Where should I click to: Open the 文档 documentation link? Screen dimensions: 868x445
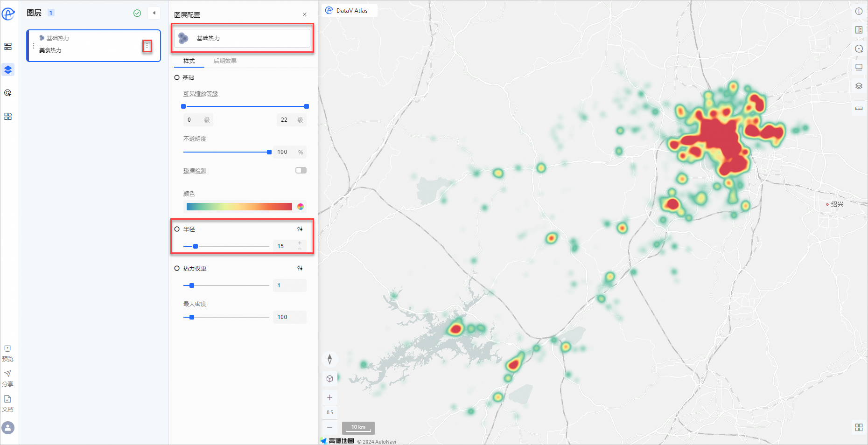[8, 403]
